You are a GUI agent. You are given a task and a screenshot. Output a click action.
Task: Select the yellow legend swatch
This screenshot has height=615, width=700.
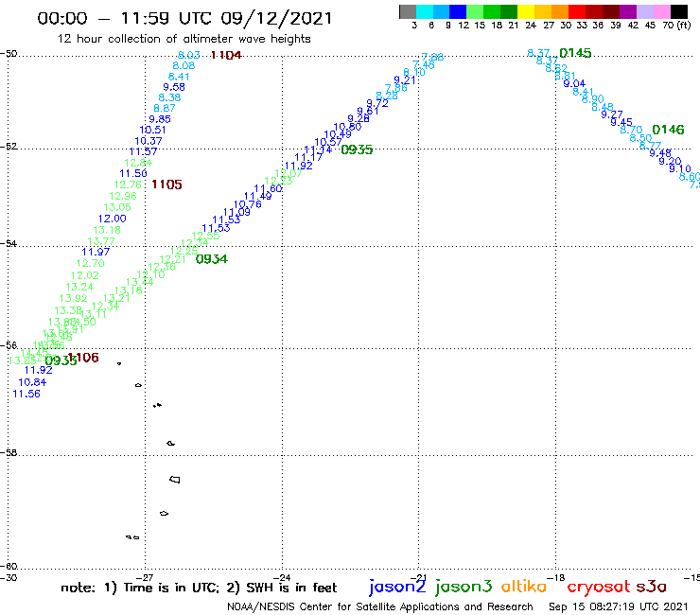coord(525,11)
